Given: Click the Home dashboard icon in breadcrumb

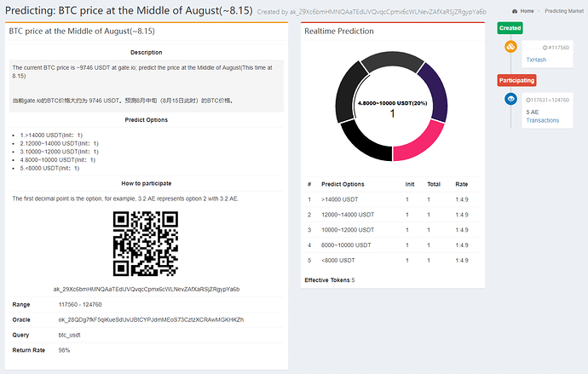Looking at the screenshot, I should [515, 11].
